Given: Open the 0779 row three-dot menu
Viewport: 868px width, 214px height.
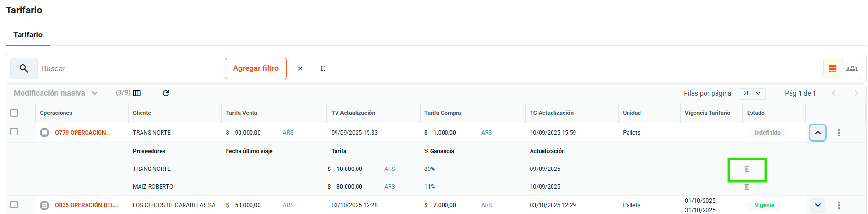Looking at the screenshot, I should [839, 133].
